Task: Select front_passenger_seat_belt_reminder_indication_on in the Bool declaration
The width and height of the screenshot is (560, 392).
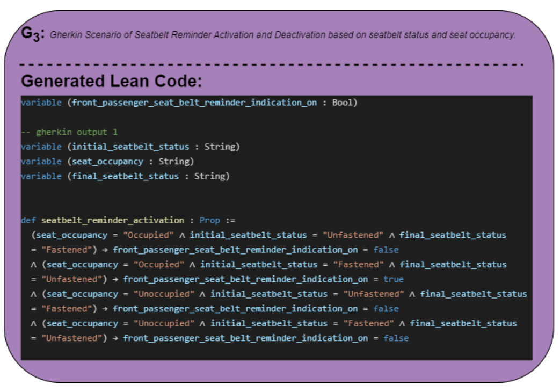Action: (x=194, y=103)
